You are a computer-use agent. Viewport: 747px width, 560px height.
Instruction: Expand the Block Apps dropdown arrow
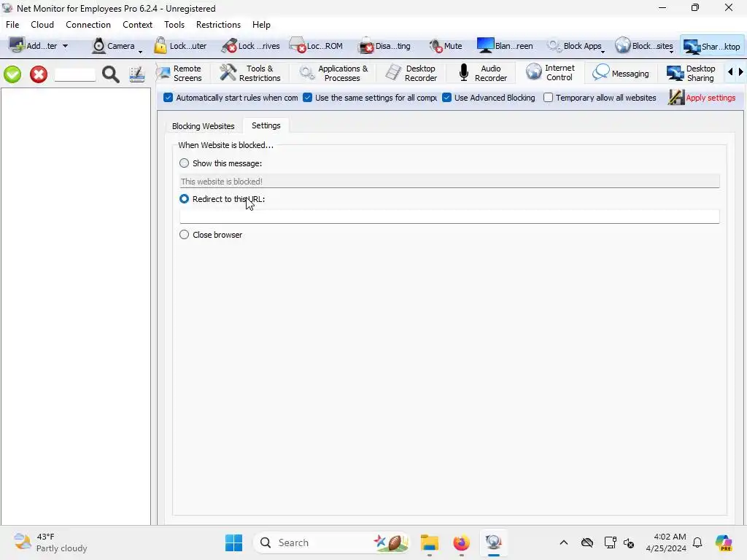pos(603,52)
